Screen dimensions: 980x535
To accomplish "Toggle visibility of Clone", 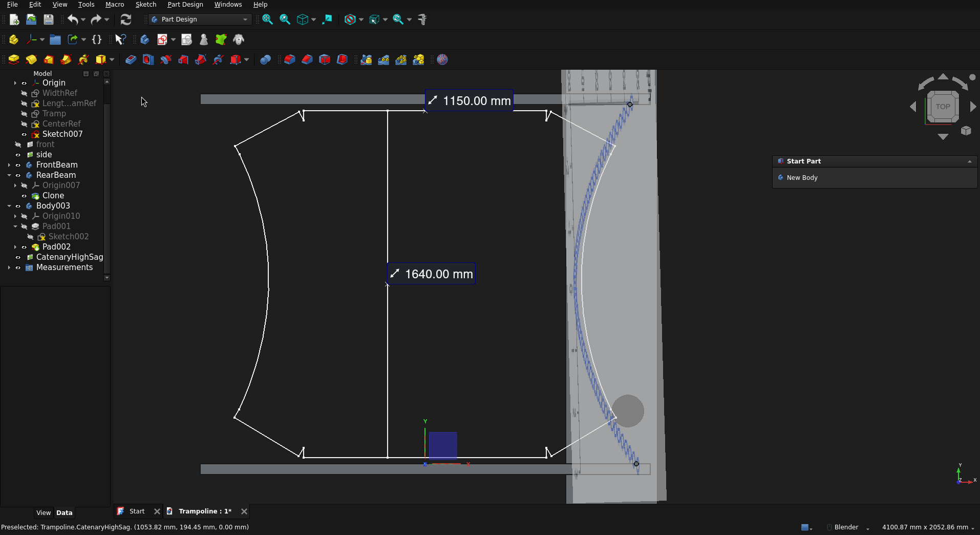I will click(24, 196).
